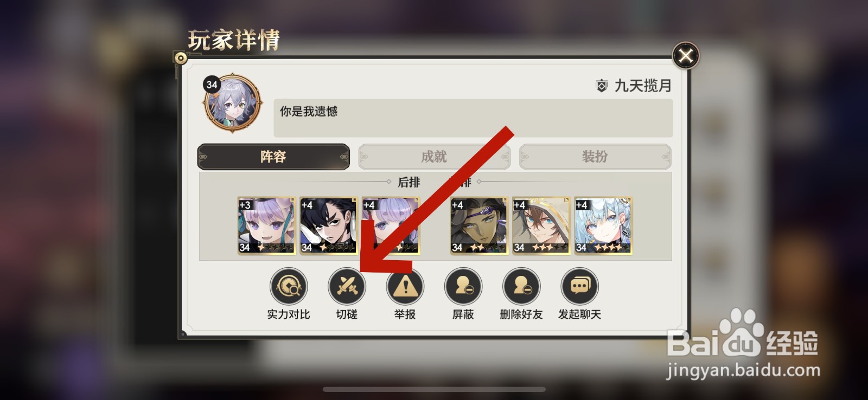
Task: Select the dark-skinned two-star hero card
Action: (479, 226)
